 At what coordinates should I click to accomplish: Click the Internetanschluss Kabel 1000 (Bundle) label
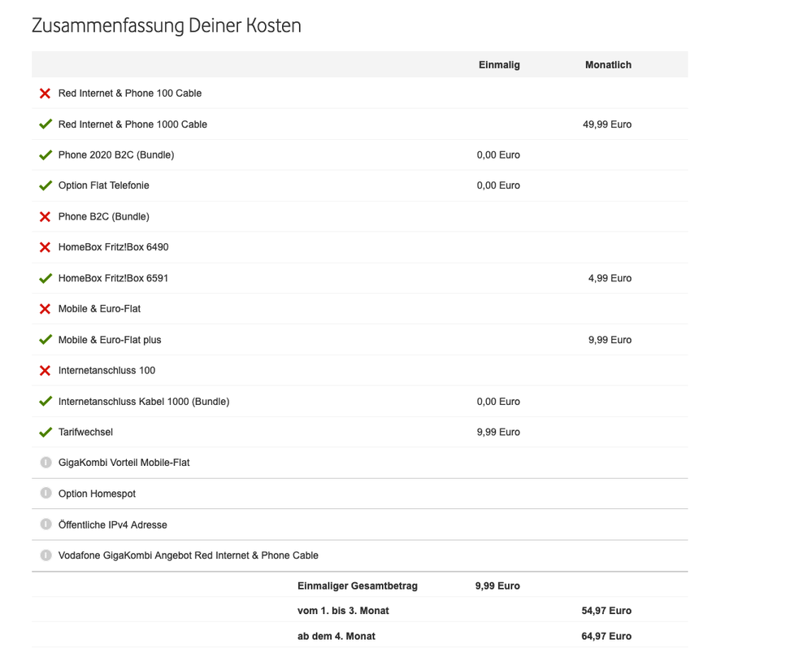(x=144, y=402)
